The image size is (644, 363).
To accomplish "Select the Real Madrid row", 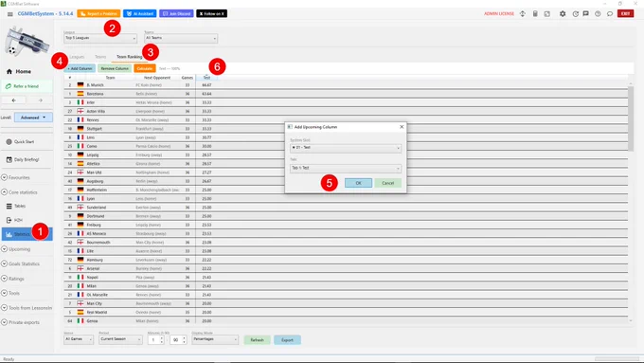I will (346, 313).
